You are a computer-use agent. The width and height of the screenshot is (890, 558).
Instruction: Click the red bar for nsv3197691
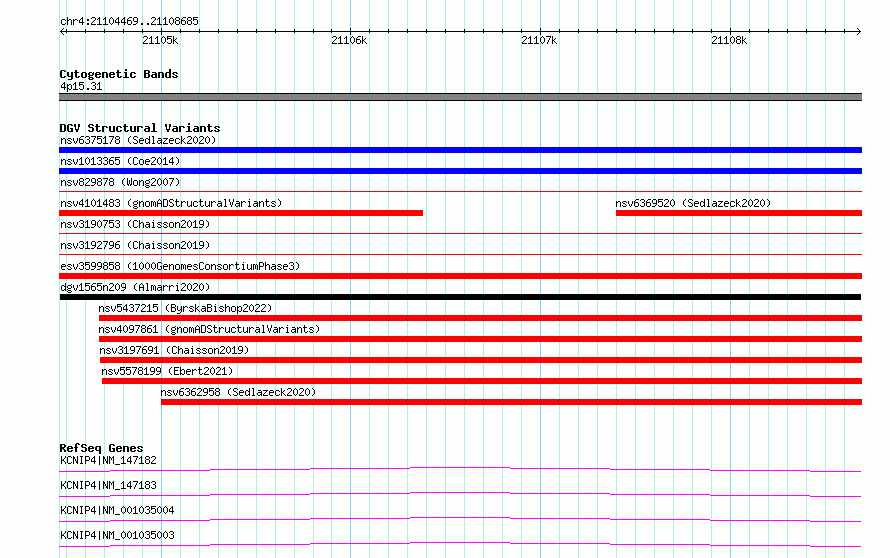point(481,360)
